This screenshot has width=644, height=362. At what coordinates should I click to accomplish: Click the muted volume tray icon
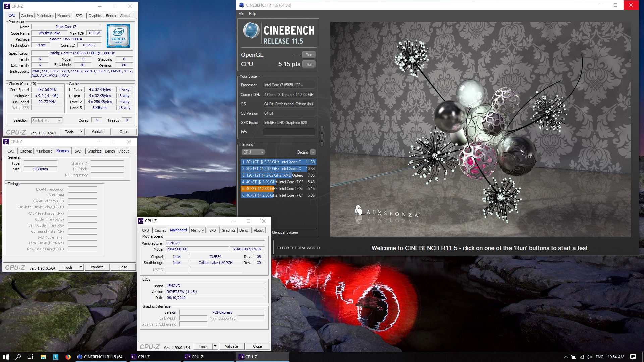pyautogui.click(x=589, y=357)
